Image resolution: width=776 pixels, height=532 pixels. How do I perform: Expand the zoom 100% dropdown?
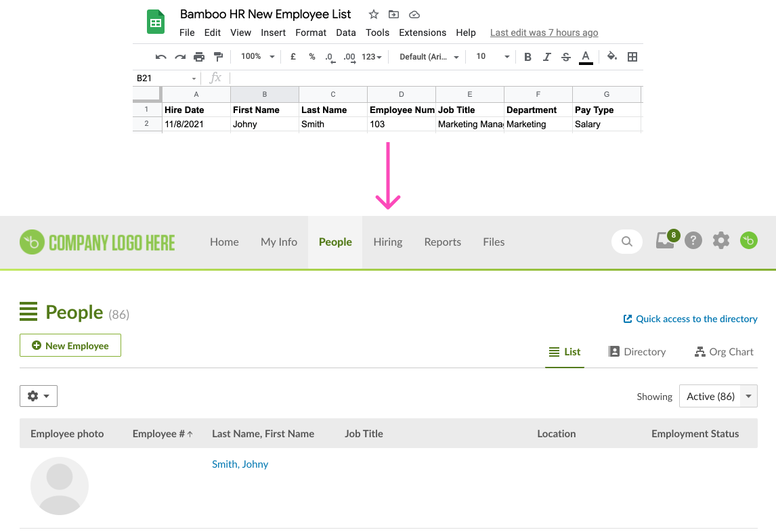tap(258, 57)
